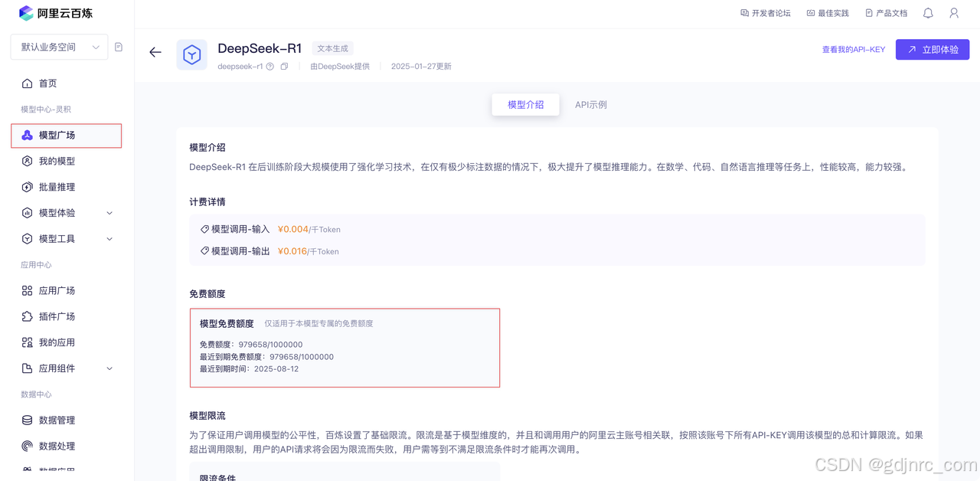The height and width of the screenshot is (481, 980).
Task: Click 最近到期时间:2025-08-12 text
Action: pyautogui.click(x=249, y=369)
